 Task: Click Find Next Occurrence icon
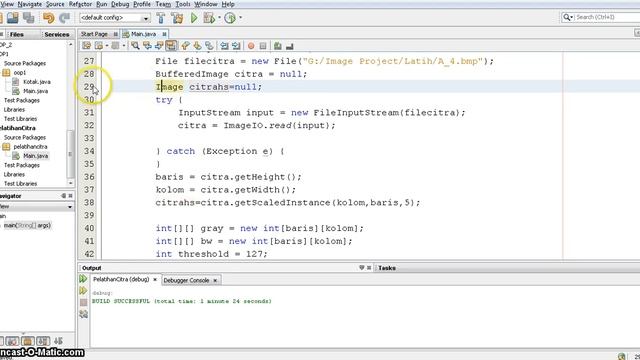pos(159,46)
